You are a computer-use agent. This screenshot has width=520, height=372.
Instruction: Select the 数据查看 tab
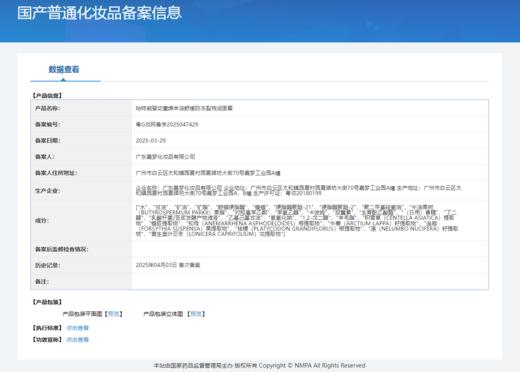click(64, 69)
